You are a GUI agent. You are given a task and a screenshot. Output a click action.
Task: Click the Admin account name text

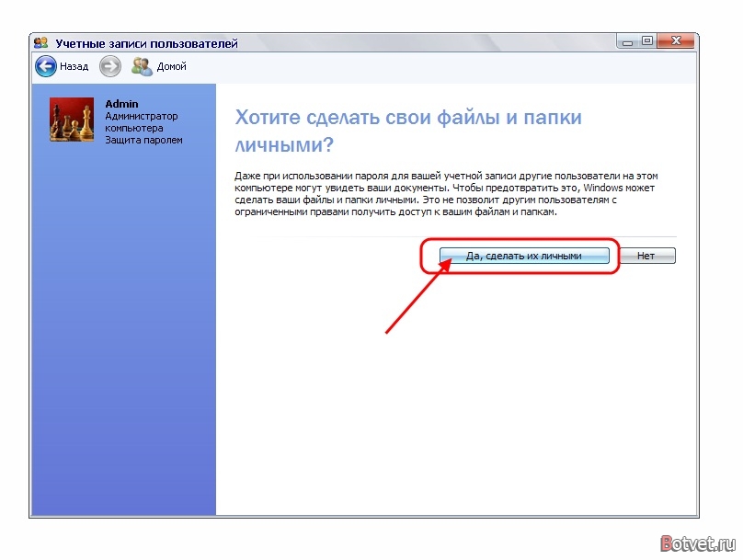click(x=121, y=104)
